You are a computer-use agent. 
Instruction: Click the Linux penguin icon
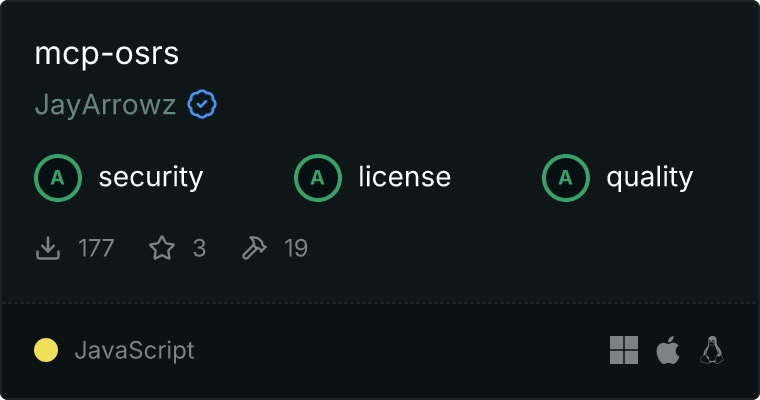(712, 350)
